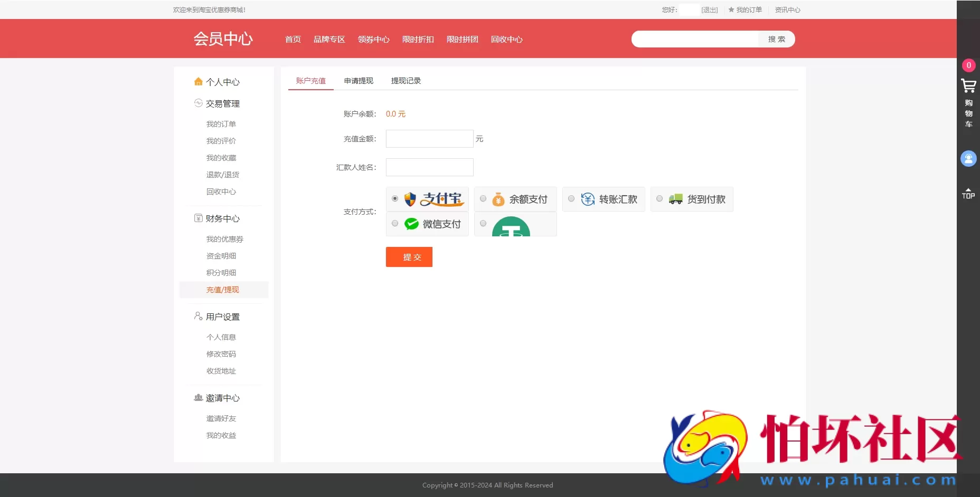Click the 财务中心 wallet icon
980x497 pixels.
(199, 218)
